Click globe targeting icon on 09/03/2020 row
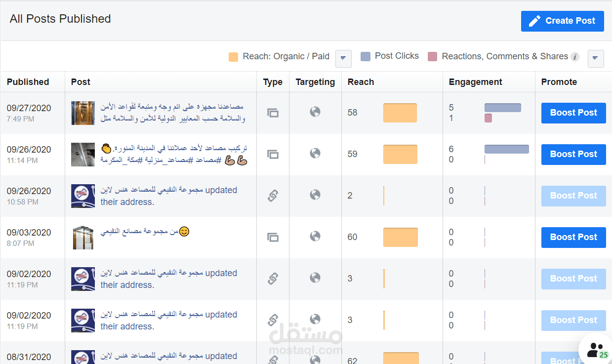The width and height of the screenshot is (612, 364). coord(315,237)
